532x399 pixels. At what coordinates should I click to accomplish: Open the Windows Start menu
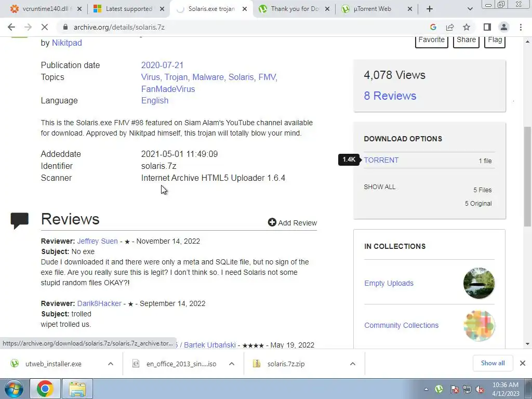(x=14, y=389)
